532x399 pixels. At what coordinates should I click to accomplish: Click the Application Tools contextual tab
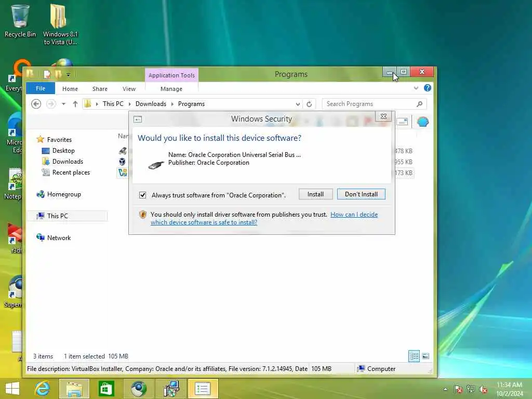[x=171, y=75]
